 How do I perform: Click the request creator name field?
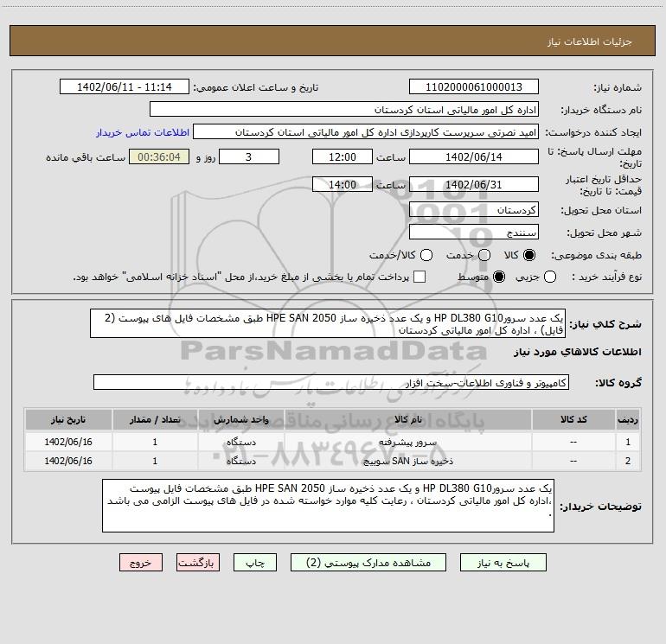(x=366, y=132)
